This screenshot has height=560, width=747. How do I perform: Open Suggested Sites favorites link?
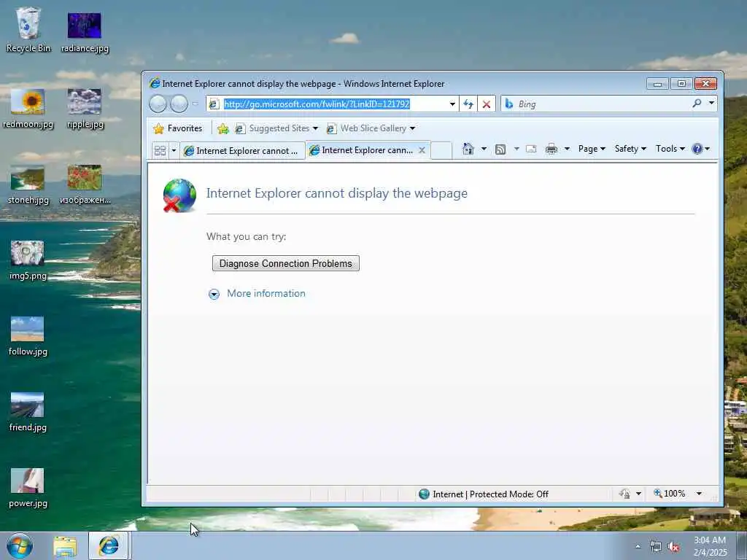pos(276,128)
